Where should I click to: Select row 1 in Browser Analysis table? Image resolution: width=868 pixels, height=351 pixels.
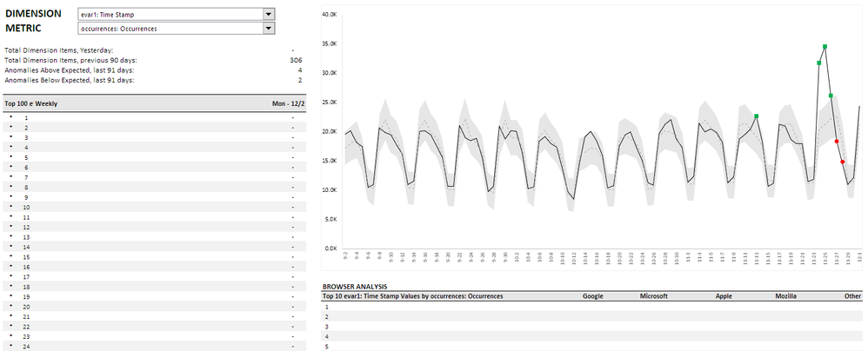(592, 307)
